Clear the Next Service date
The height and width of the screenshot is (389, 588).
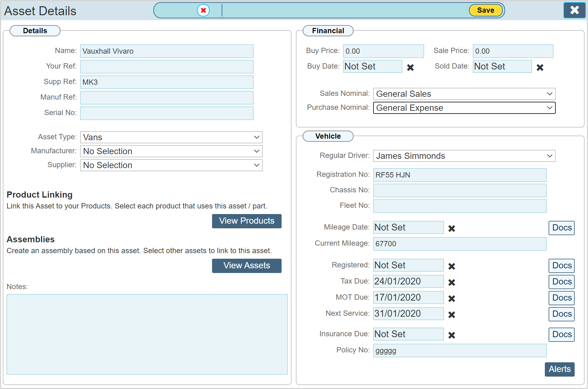(452, 315)
